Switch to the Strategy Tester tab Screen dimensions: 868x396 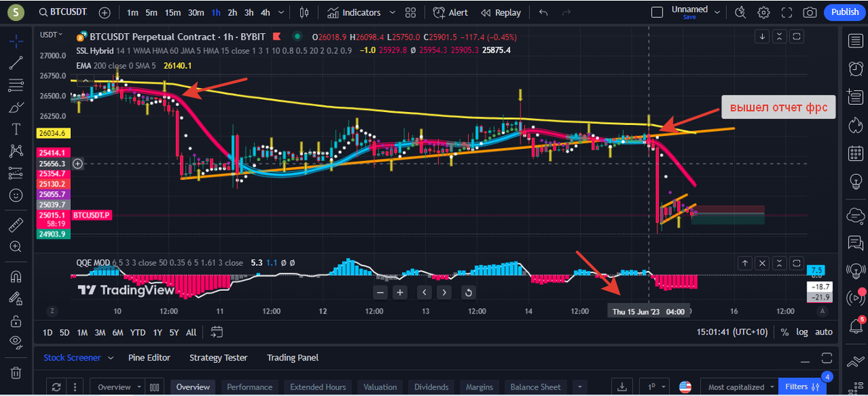point(218,358)
